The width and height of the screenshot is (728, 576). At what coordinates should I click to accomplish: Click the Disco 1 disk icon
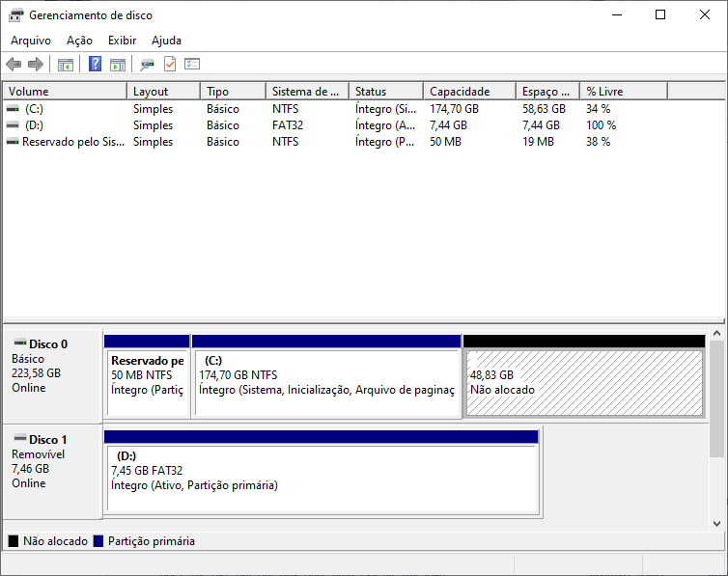click(x=20, y=438)
